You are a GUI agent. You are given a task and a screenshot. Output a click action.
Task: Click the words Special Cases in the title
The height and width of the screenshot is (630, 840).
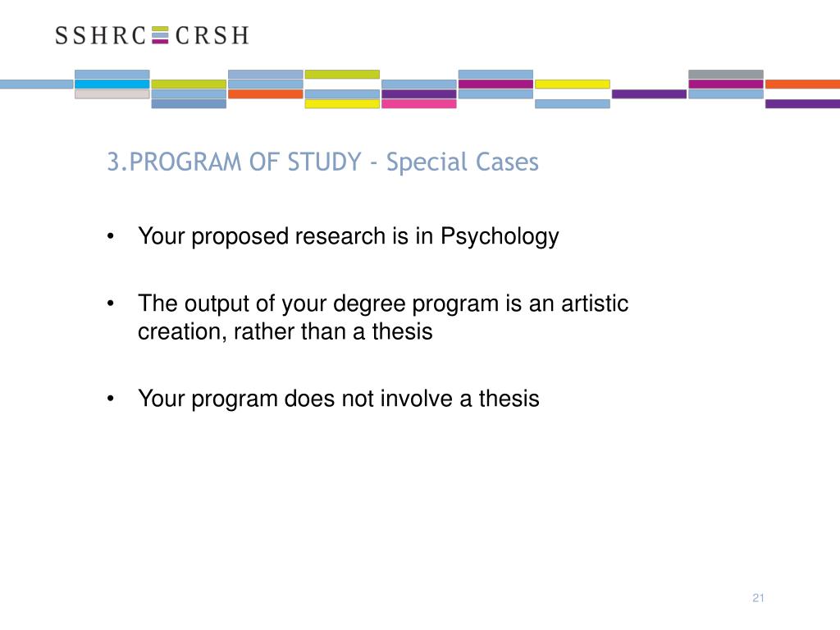point(463,162)
